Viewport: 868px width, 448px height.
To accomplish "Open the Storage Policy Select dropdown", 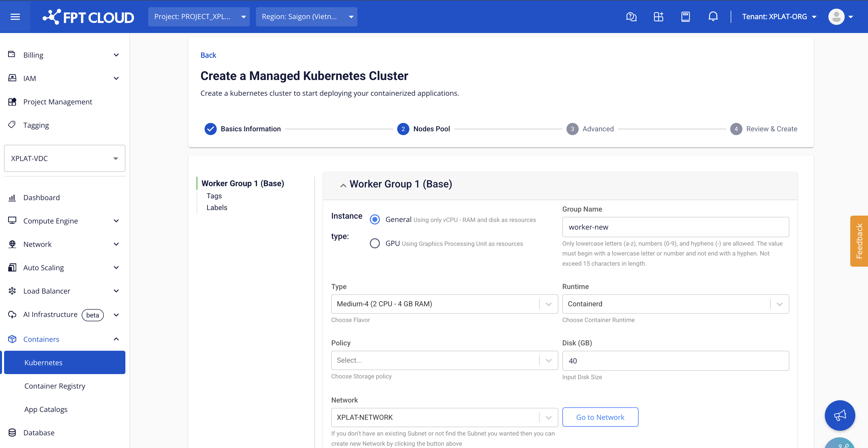I will click(444, 360).
